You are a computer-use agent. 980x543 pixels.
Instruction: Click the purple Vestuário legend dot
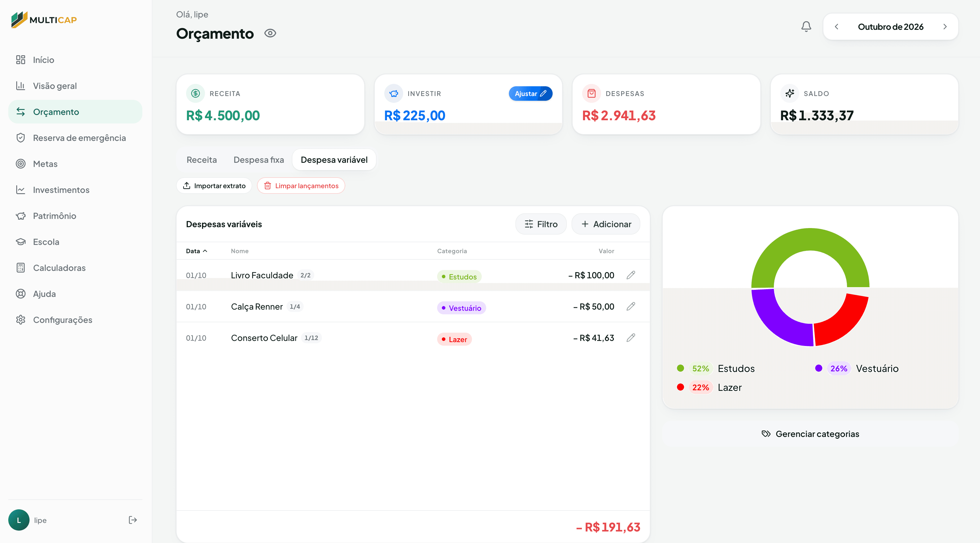(x=819, y=368)
